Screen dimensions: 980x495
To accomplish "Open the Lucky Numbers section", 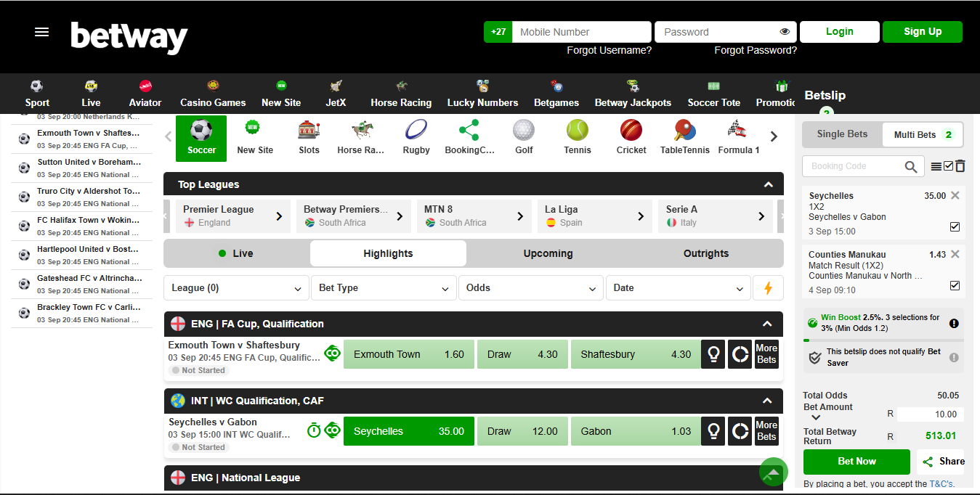I will tap(482, 92).
